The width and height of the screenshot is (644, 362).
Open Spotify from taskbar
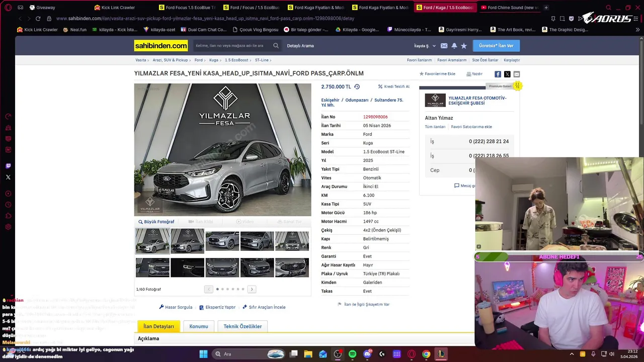(352, 354)
